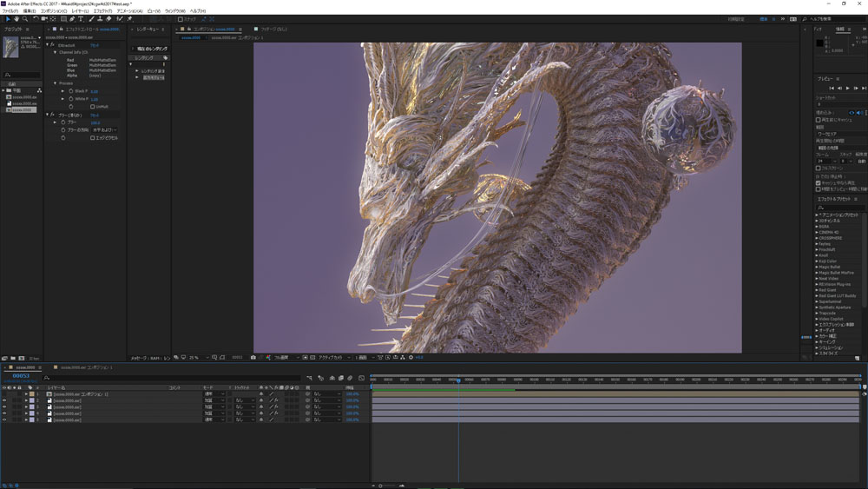Click the timeline current time 00053
The width and height of the screenshot is (868, 489).
coord(21,375)
